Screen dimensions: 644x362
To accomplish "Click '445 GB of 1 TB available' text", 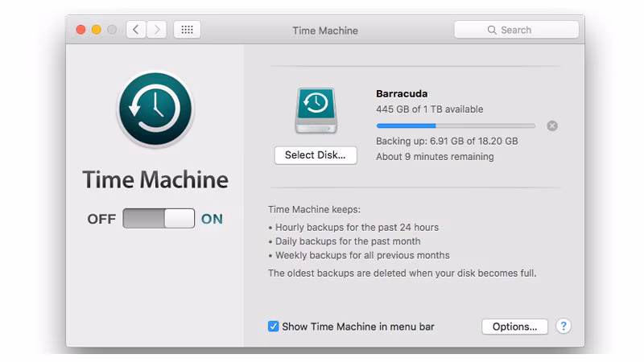I will coord(430,109).
